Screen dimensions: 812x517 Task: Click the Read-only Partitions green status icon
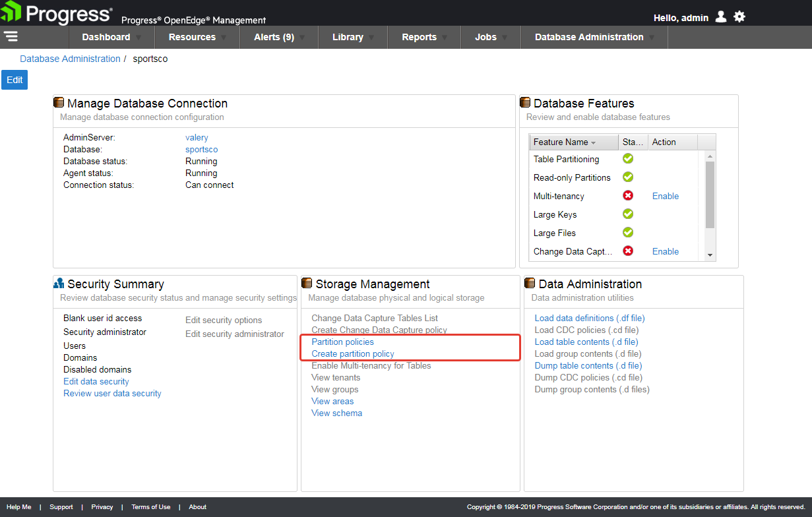pyautogui.click(x=628, y=177)
